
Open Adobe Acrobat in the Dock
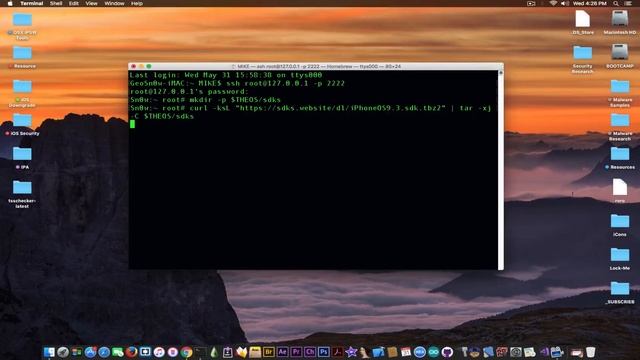pyautogui.click(x=337, y=352)
